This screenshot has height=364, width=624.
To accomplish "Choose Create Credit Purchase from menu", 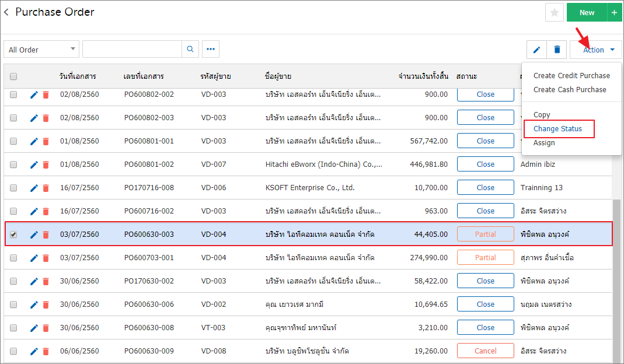I will (571, 76).
